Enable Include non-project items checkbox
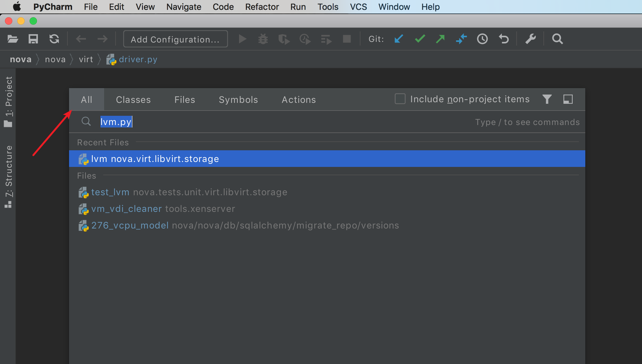The width and height of the screenshot is (642, 364). (400, 99)
